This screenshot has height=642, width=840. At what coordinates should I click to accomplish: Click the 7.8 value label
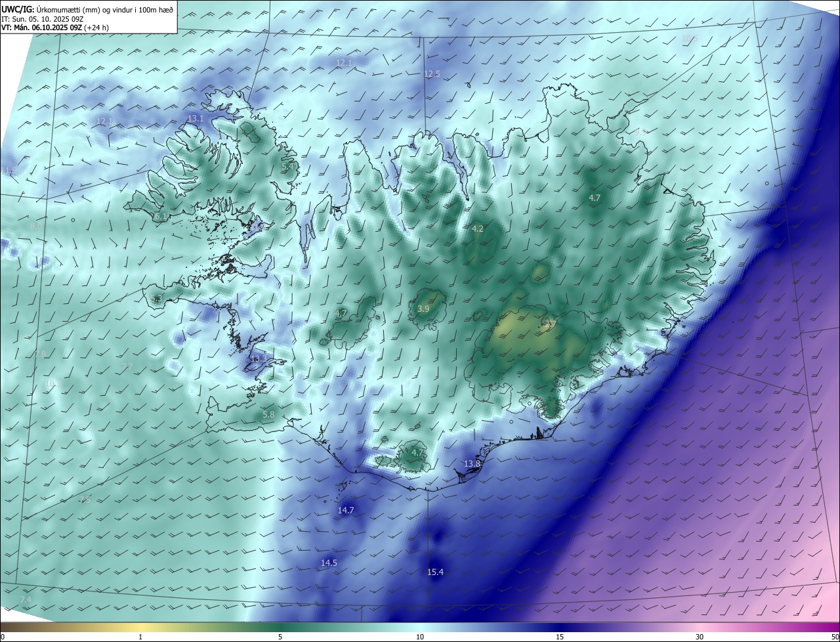(40, 354)
